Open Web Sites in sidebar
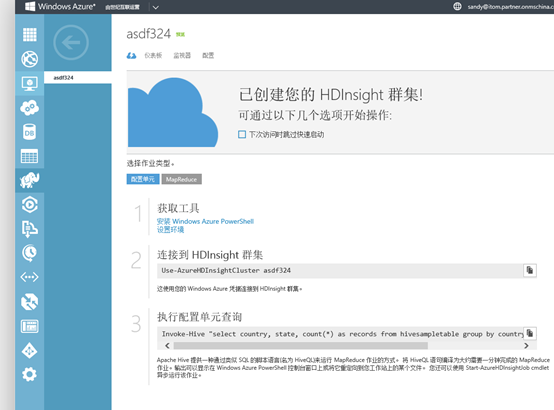The width and height of the screenshot is (554, 410). pos(30,59)
